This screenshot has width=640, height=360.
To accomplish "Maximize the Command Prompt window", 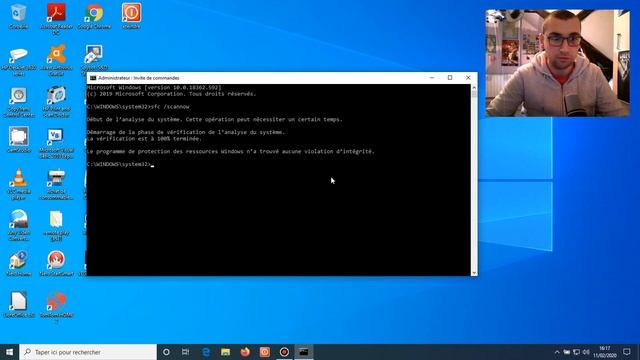I will (x=450, y=78).
